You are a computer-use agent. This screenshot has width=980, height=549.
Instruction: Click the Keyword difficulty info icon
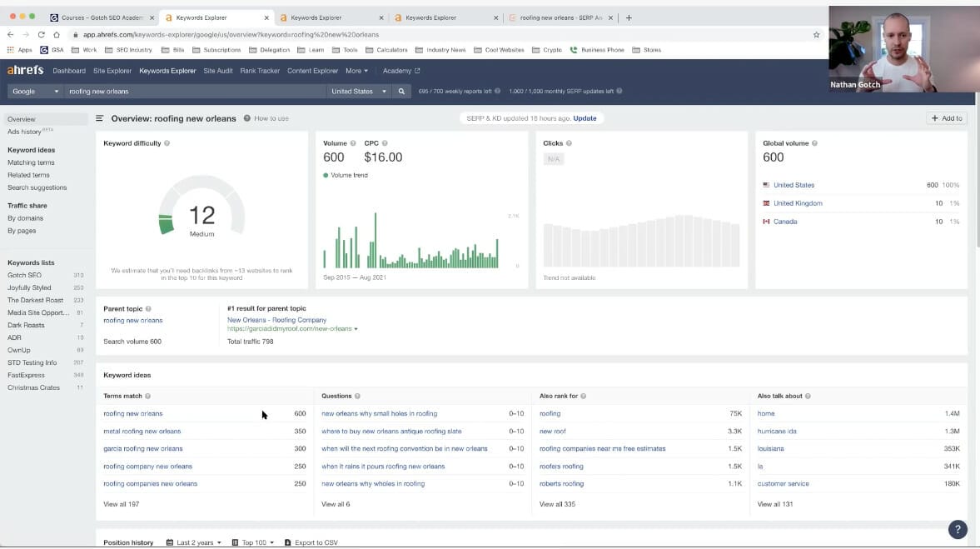point(167,143)
